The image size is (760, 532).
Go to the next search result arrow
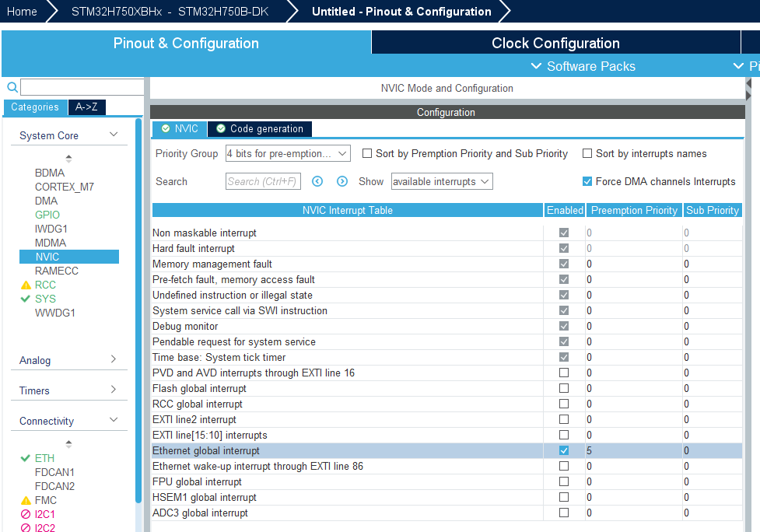pyautogui.click(x=342, y=181)
